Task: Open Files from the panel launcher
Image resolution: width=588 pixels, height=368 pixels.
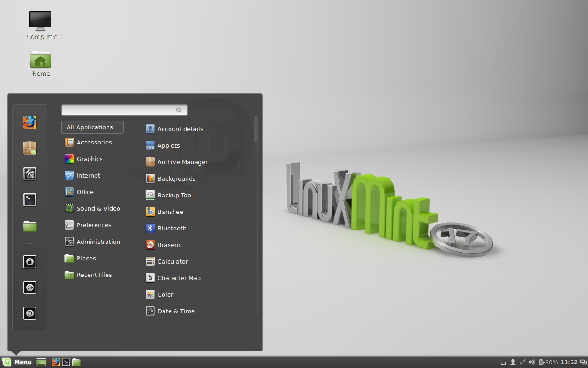Action: point(76,362)
